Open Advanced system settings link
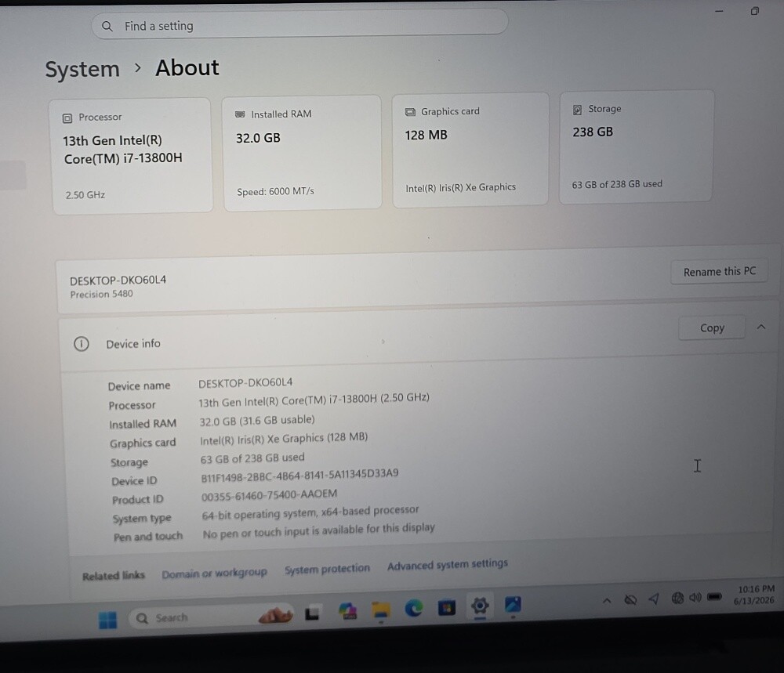Image resolution: width=784 pixels, height=673 pixels. pyautogui.click(x=447, y=565)
